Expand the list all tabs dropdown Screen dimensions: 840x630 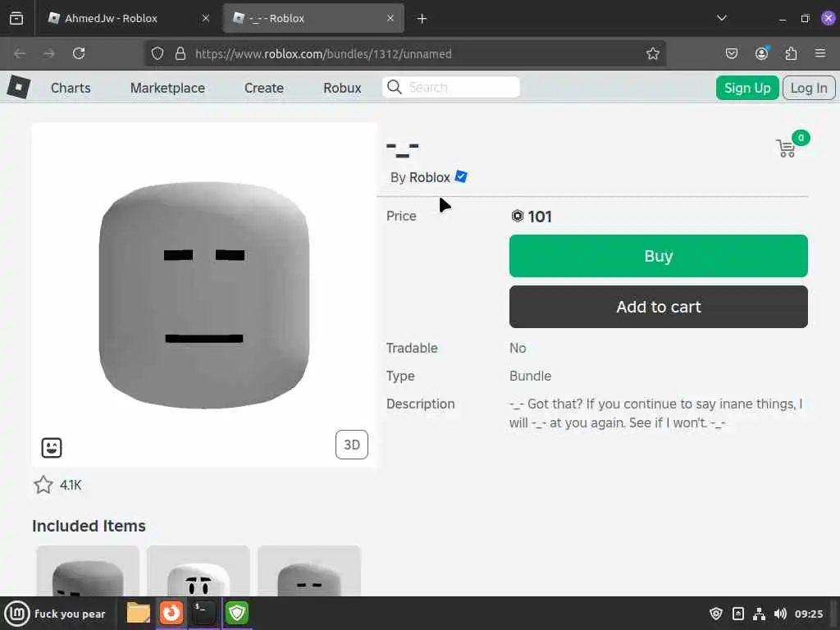pos(722,18)
